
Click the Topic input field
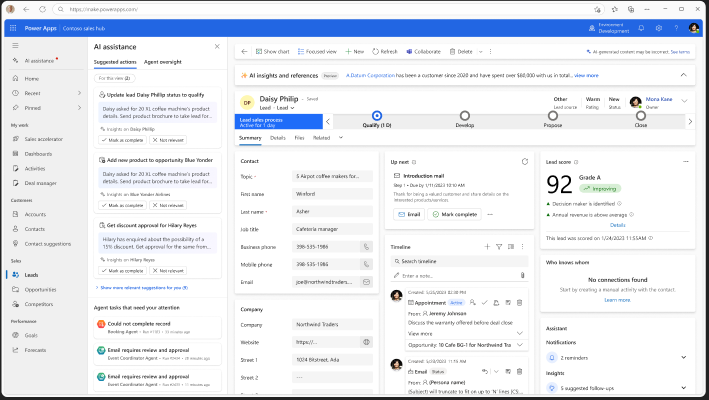coord(332,176)
